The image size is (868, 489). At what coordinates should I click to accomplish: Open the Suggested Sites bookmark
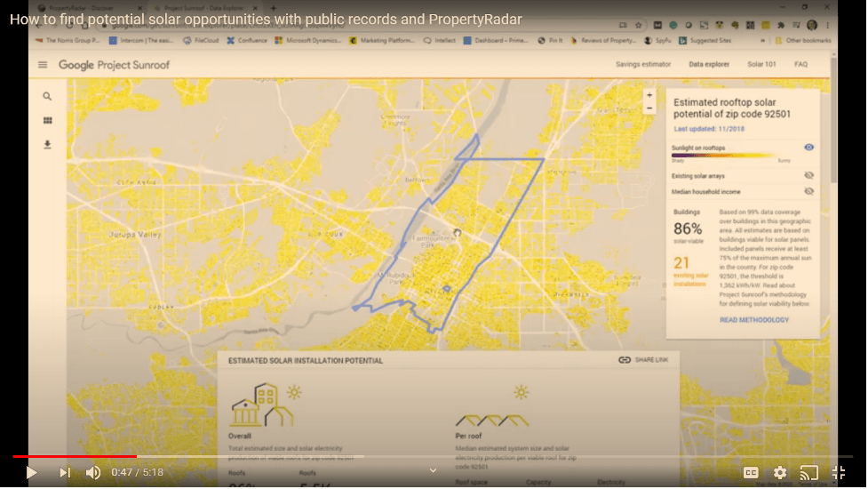click(x=705, y=40)
